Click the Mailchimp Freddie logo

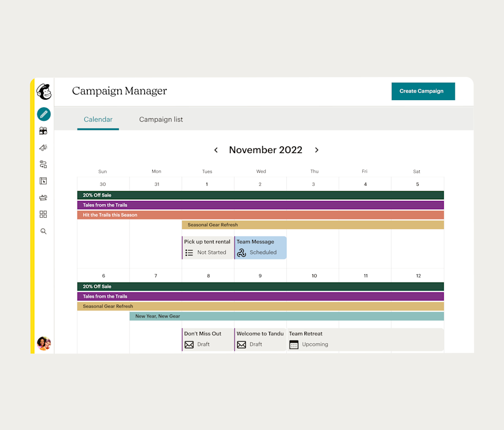(x=44, y=92)
